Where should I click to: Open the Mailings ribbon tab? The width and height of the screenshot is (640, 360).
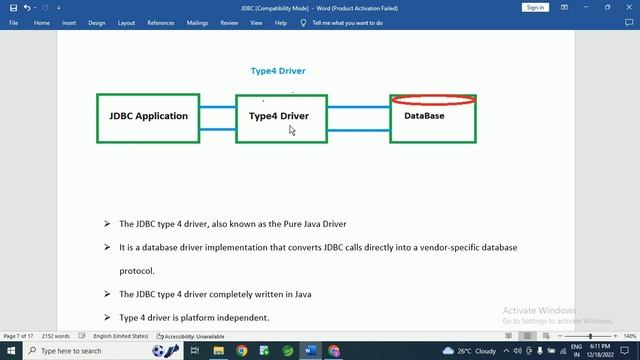pos(197,23)
